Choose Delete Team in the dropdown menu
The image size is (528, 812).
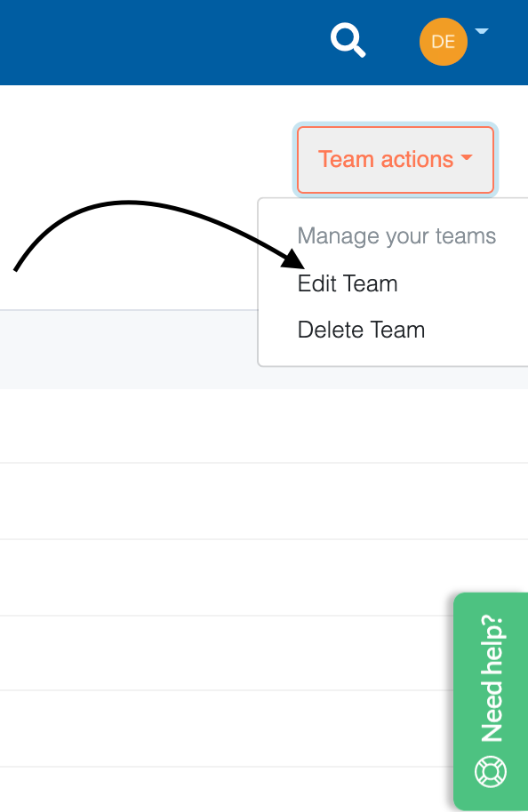coord(361,330)
